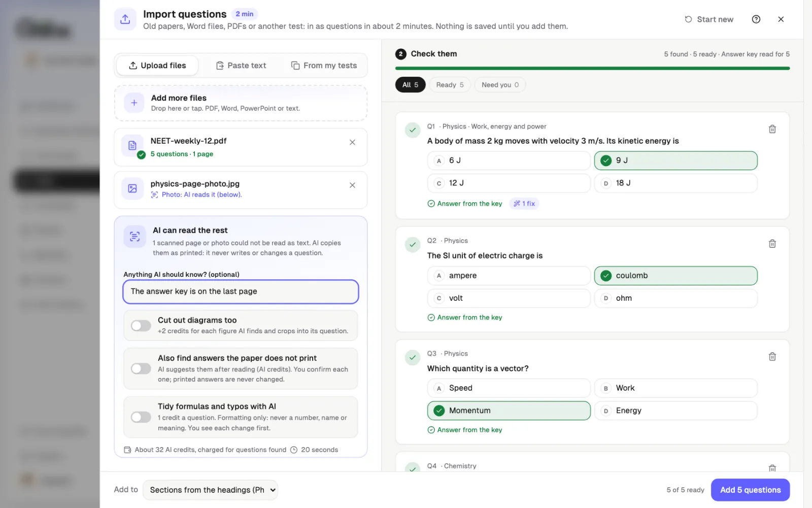Choose Q3 option B, Work
The width and height of the screenshot is (812, 508).
(675, 388)
